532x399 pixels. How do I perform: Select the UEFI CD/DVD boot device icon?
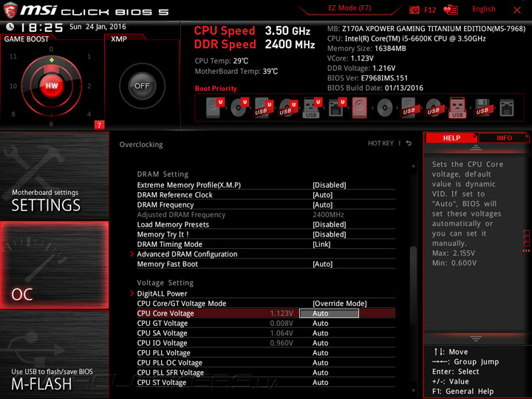[239, 108]
